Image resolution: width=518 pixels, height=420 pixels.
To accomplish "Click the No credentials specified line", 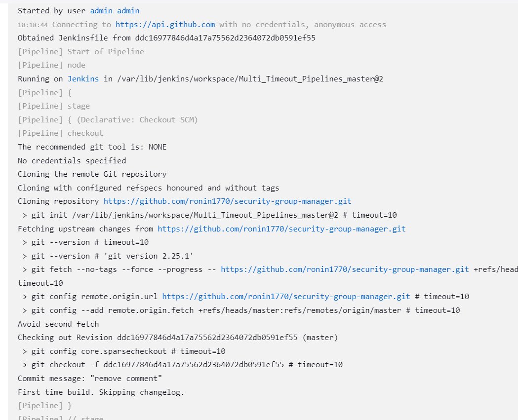I will [x=72, y=160].
